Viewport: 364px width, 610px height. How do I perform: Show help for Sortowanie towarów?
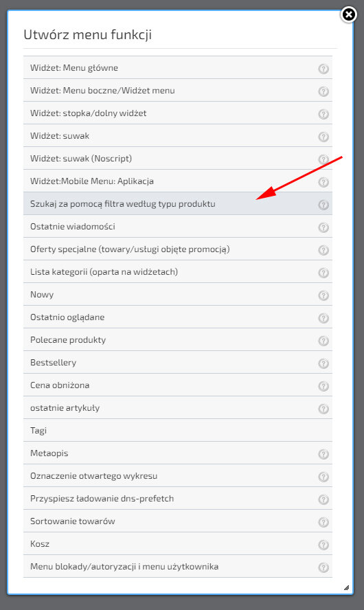[323, 523]
